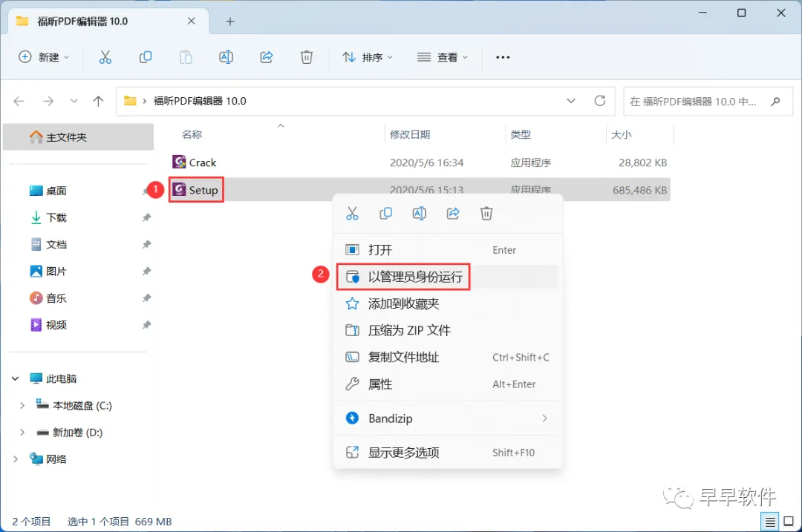Open the 排序 sort dropdown
Screen dimensions: 802x532
click(x=368, y=57)
